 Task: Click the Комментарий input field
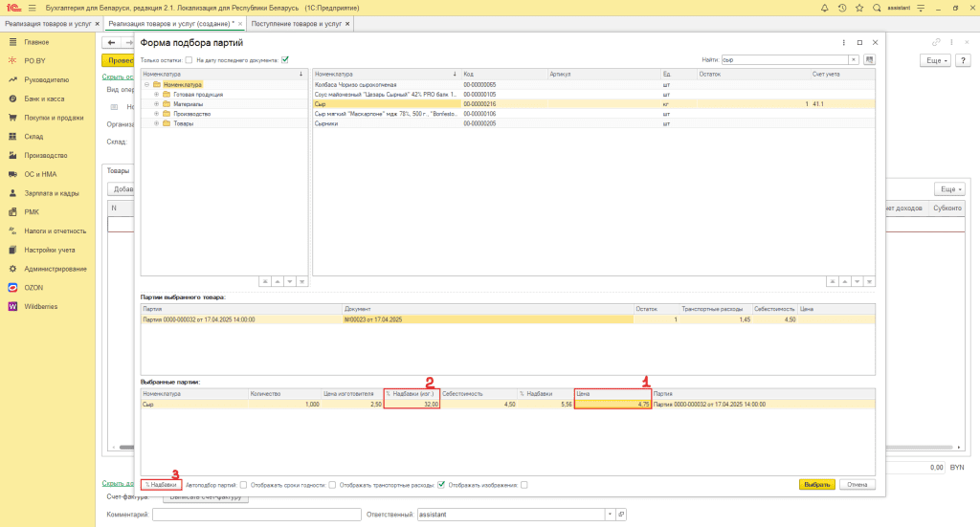click(256, 515)
